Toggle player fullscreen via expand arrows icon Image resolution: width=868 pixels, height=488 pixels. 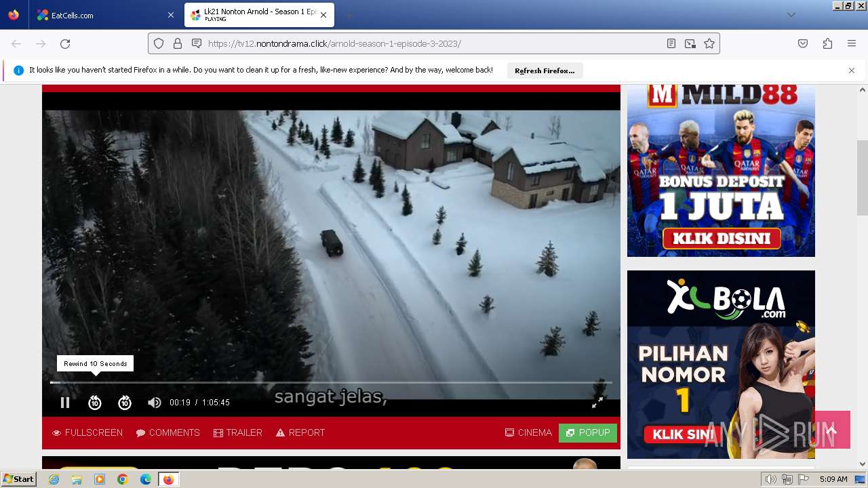[x=597, y=403]
